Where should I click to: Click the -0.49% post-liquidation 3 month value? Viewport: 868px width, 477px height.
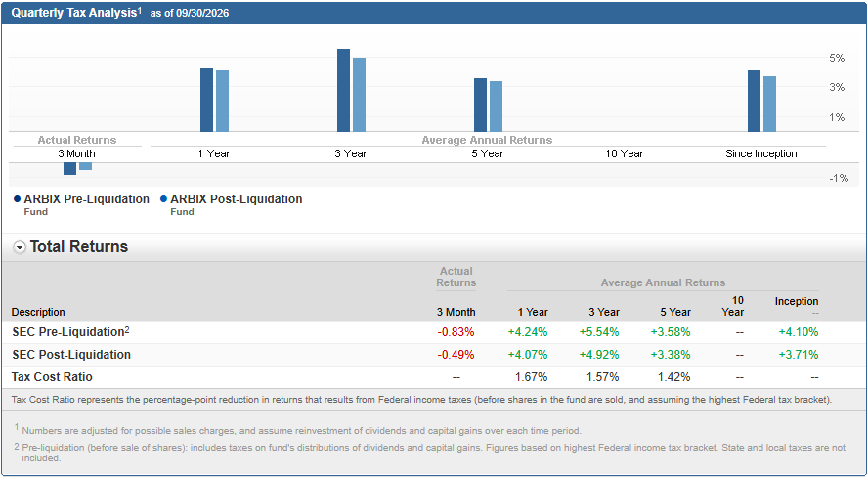tap(456, 355)
